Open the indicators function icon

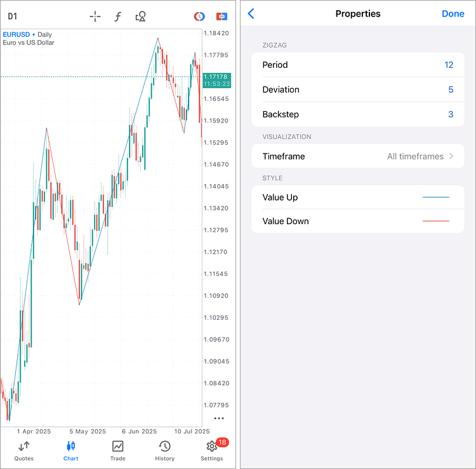pyautogui.click(x=117, y=17)
